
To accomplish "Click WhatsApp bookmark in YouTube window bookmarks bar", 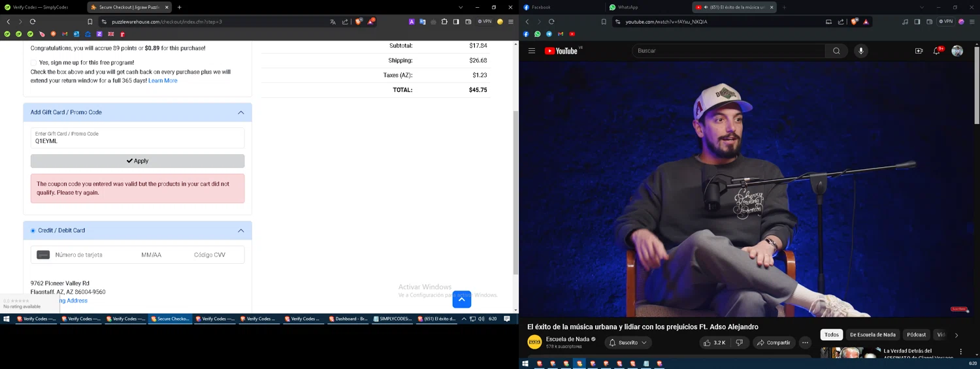I will [538, 34].
